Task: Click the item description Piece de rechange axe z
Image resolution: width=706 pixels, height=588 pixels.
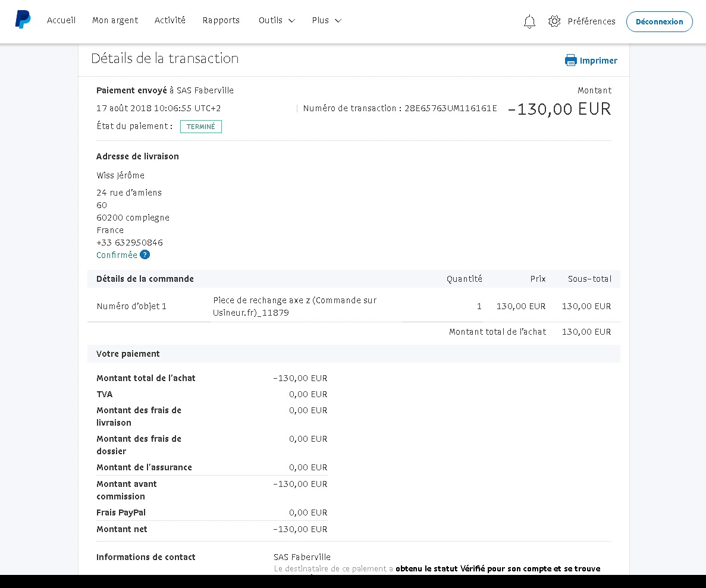Action: (x=294, y=306)
